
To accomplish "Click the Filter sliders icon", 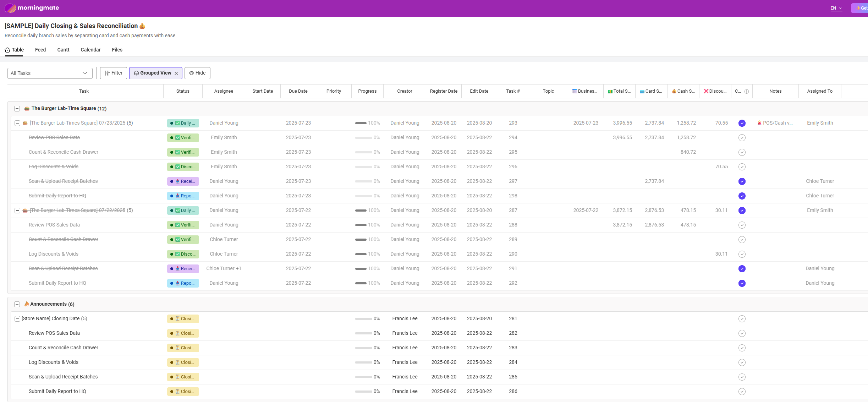I will (x=107, y=73).
